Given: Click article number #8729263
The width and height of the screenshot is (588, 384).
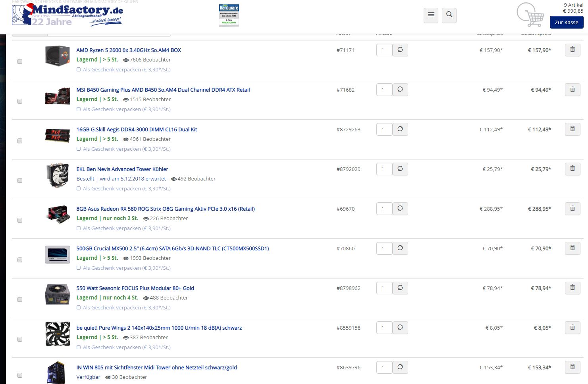Looking at the screenshot, I should point(348,129).
